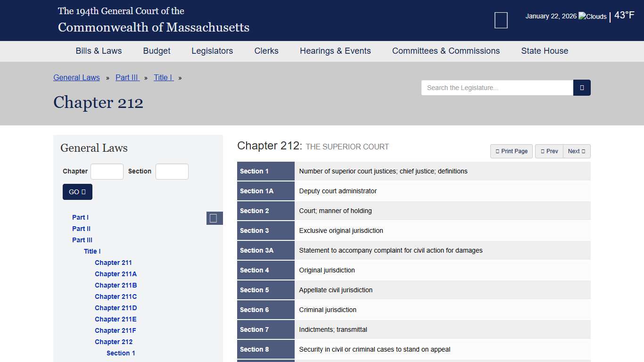Click the Chapter number input field

(x=107, y=172)
